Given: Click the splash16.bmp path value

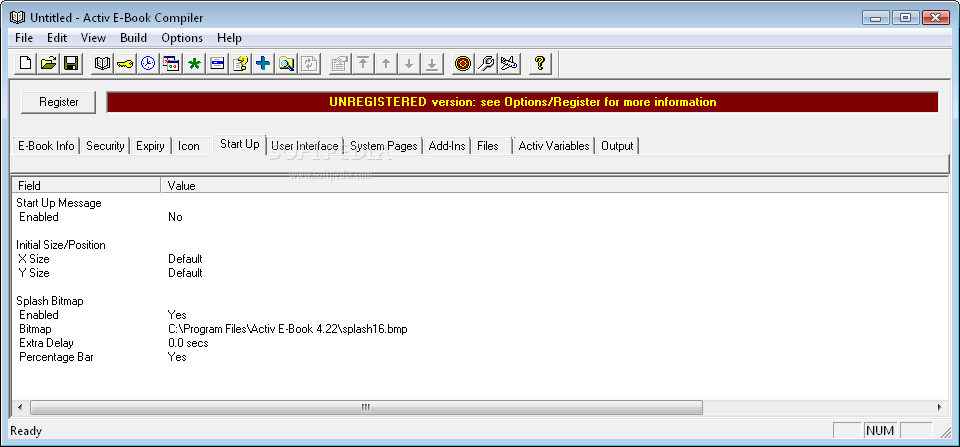Looking at the screenshot, I should pyautogui.click(x=288, y=329).
